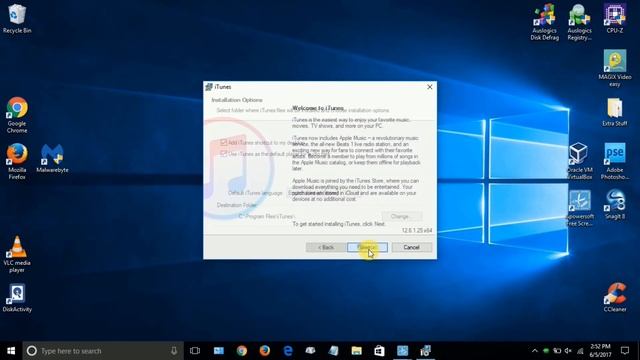This screenshot has width=640, height=360.
Task: Open the Action Center notifications icon
Action: pos(624,351)
